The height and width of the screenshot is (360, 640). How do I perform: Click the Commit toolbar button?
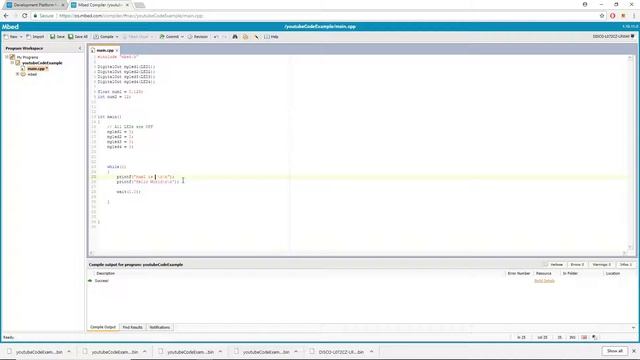point(169,37)
